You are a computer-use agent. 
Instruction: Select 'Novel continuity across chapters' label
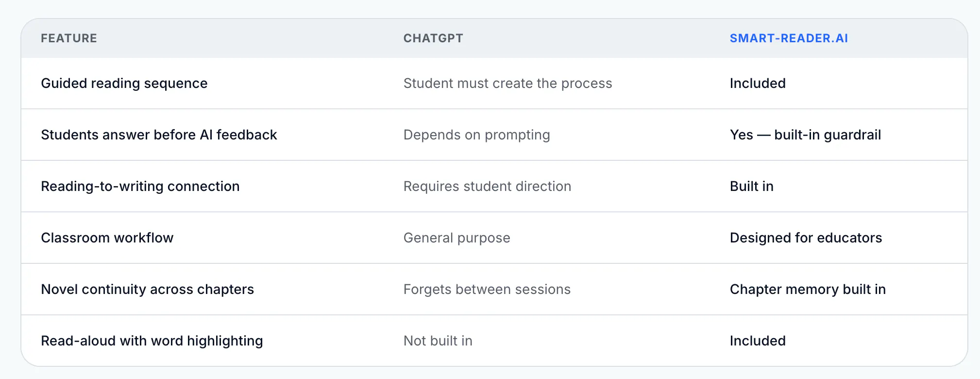coord(147,290)
